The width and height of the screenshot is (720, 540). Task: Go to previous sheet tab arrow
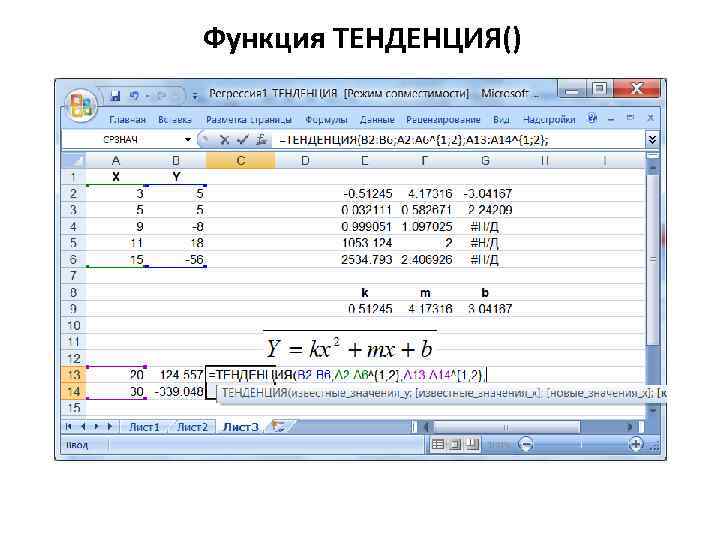83,427
